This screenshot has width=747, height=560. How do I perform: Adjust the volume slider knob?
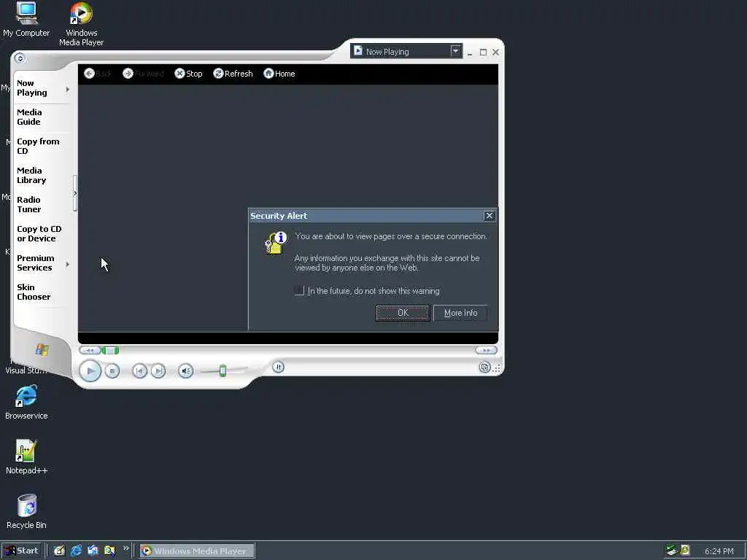click(x=222, y=370)
